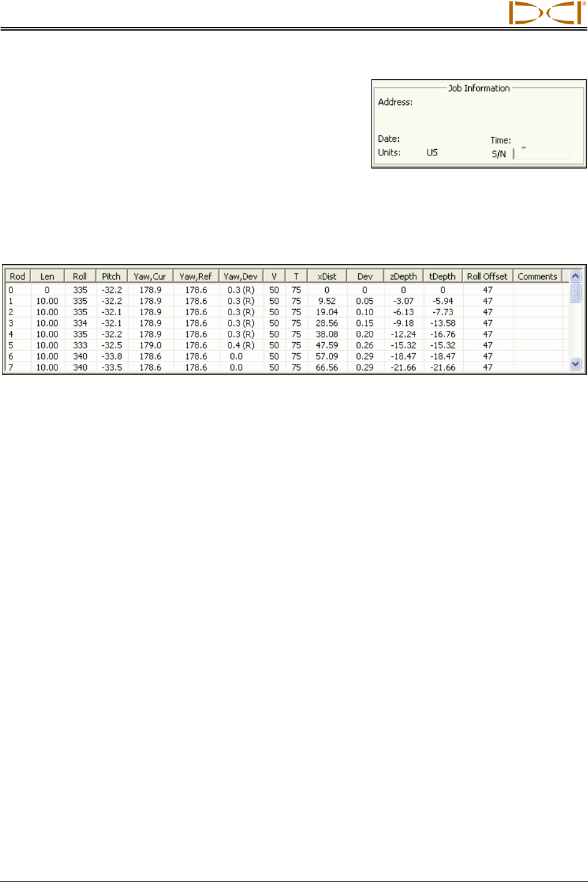Select the Yaw,Ref column header
The image size is (588, 882).
[x=196, y=277]
